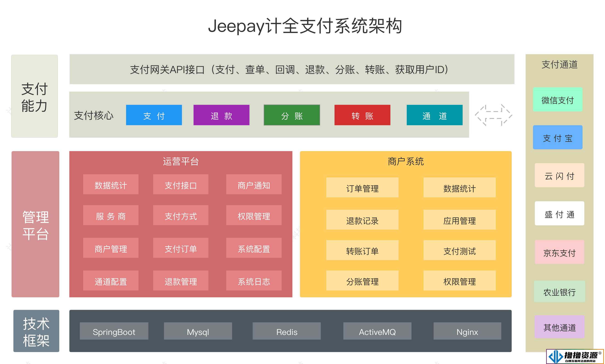Open 权限管理 in 运营平台
Viewport: 605px width, 364px height.
click(254, 215)
